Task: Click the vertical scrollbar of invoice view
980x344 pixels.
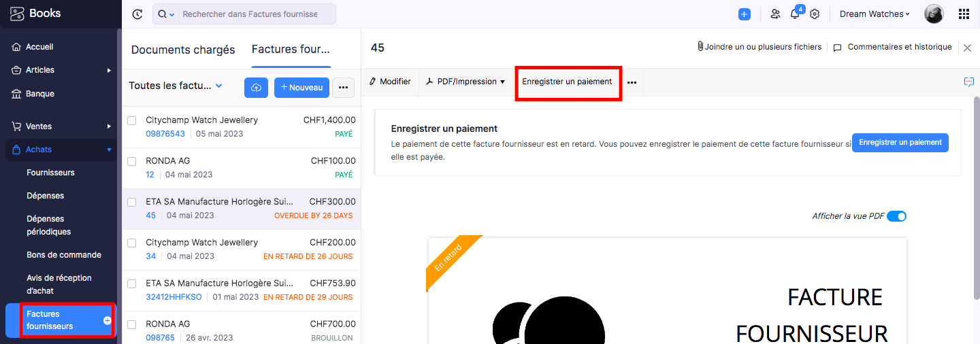Action: [977, 197]
